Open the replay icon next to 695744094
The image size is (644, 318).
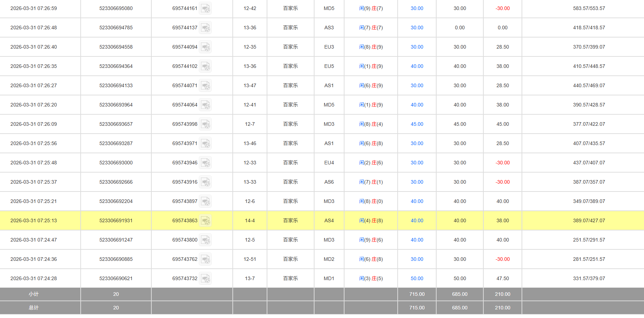click(205, 47)
